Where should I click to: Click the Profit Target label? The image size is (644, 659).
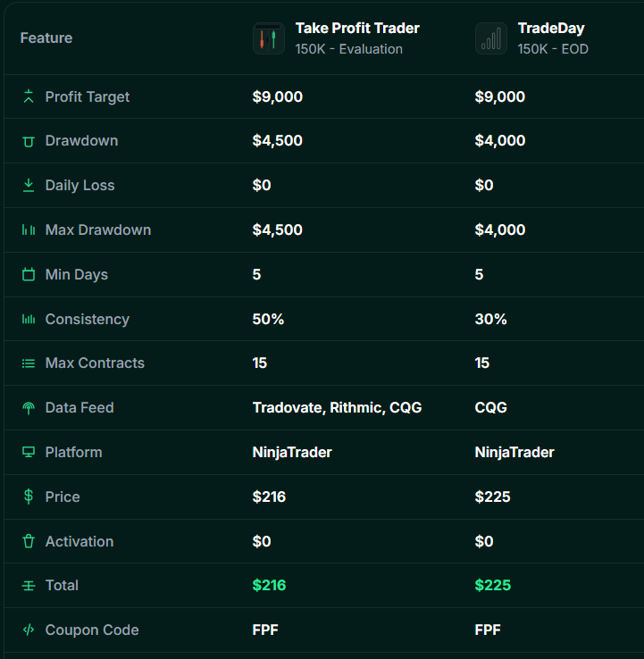[x=88, y=97]
